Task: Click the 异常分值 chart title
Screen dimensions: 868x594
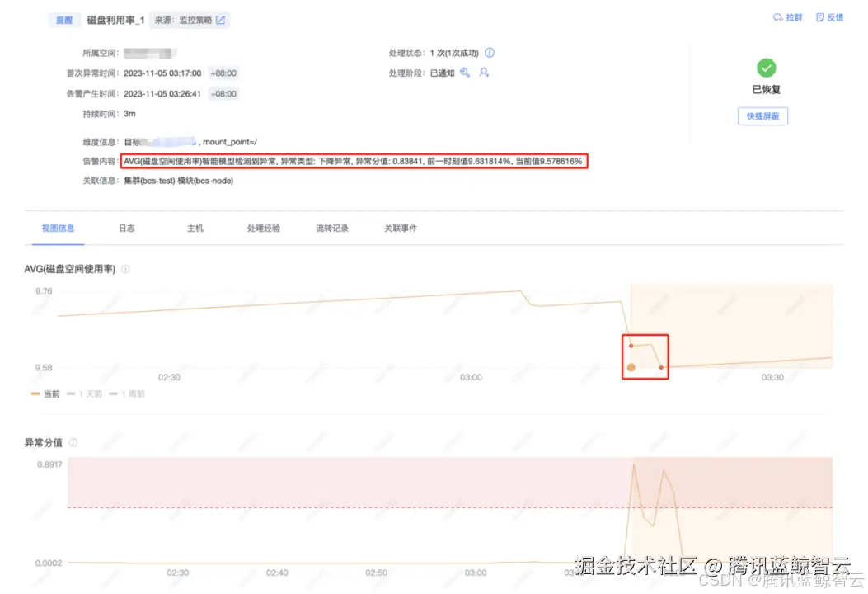Action: click(43, 443)
